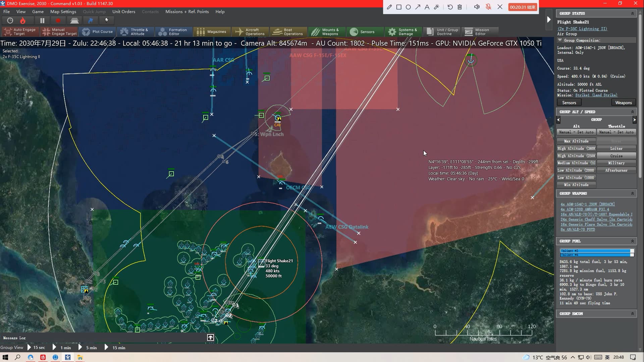Expand the Group Composition dropdown
Image resolution: width=644 pixels, height=362 pixels.
tap(560, 40)
